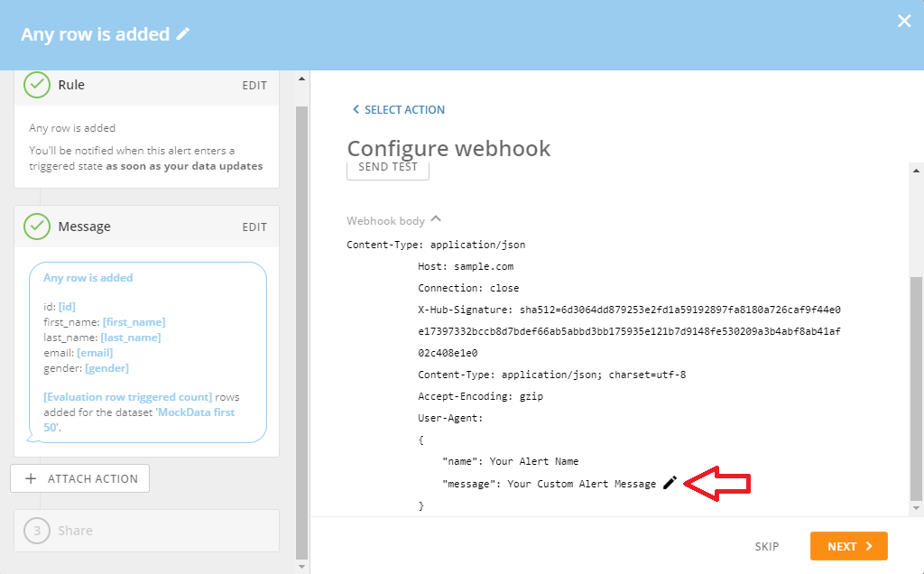Image resolution: width=924 pixels, height=574 pixels.
Task: Edit the alert title with pencil icon
Action: 183,33
